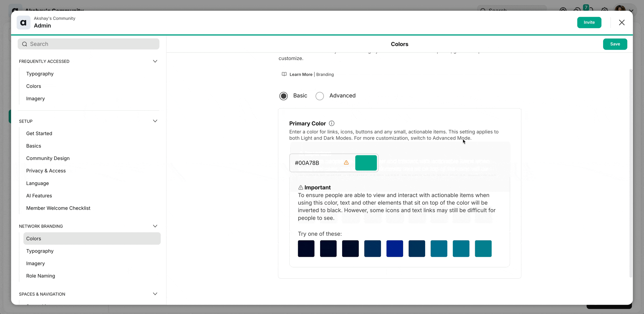Image resolution: width=644 pixels, height=314 pixels.
Task: Open the Primary Color info tooltip icon
Action: click(332, 123)
